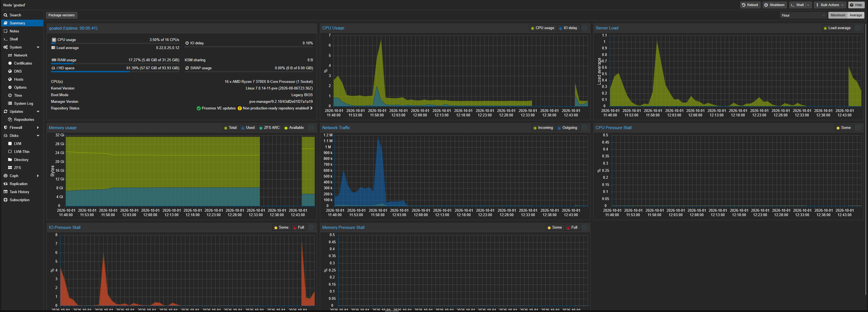Open the Network icon under System
This screenshot has height=312, width=868.
pos(10,55)
